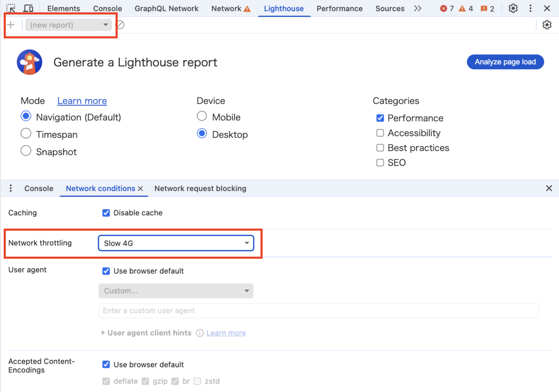
Task: Click the clear all reports icon
Action: tap(120, 25)
